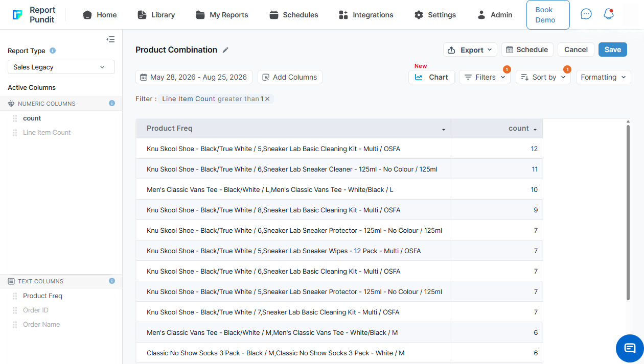Click the Classic No Show Socks row

(x=339, y=353)
